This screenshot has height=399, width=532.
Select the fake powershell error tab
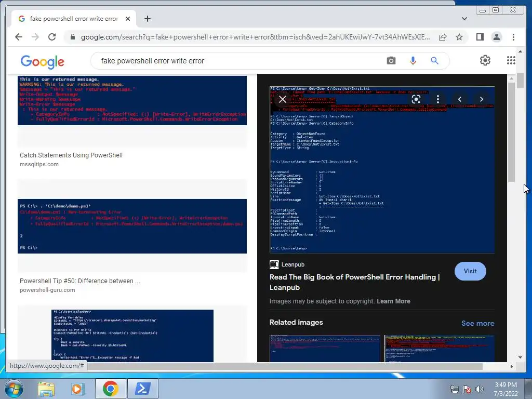click(x=74, y=19)
